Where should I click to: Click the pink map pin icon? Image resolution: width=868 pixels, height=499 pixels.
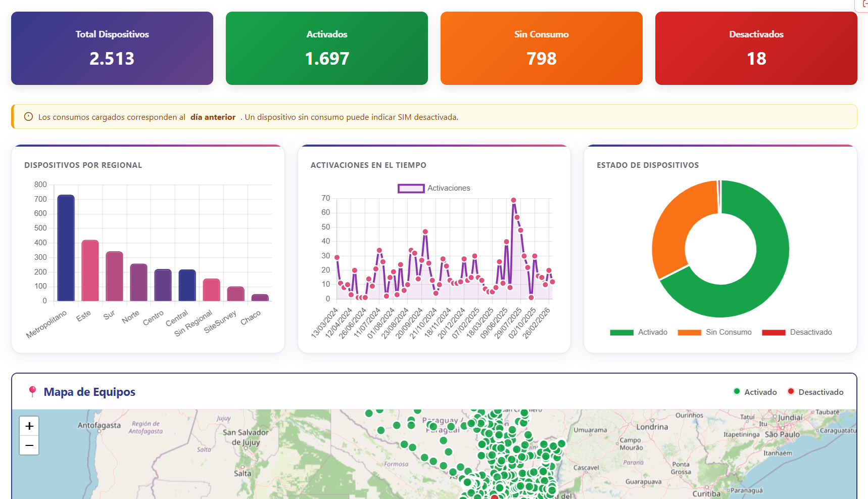(32, 391)
